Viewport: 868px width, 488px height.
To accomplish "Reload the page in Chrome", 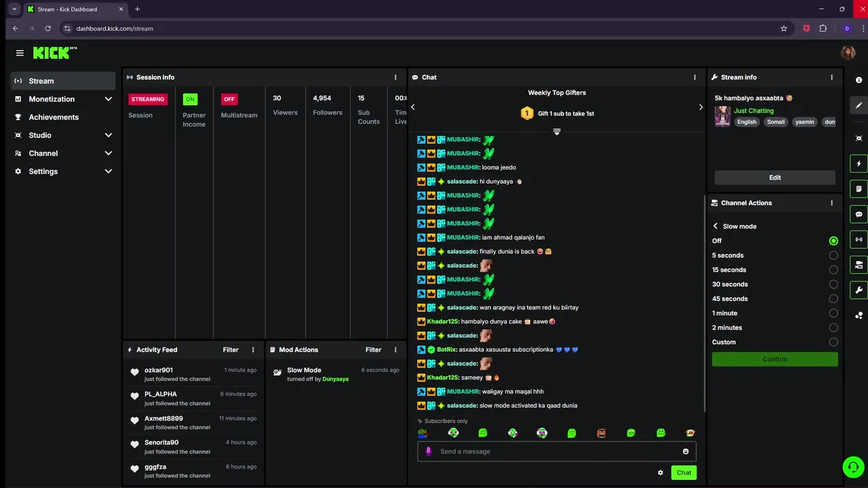I will (48, 28).
